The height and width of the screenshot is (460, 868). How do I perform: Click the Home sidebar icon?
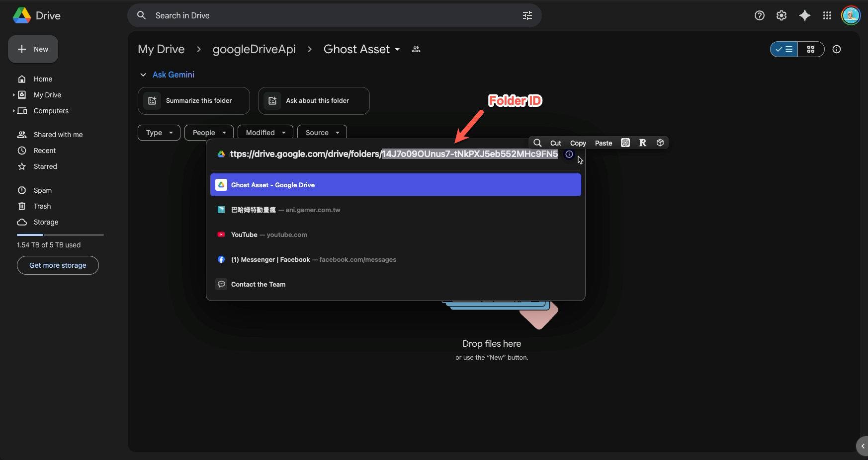click(22, 79)
